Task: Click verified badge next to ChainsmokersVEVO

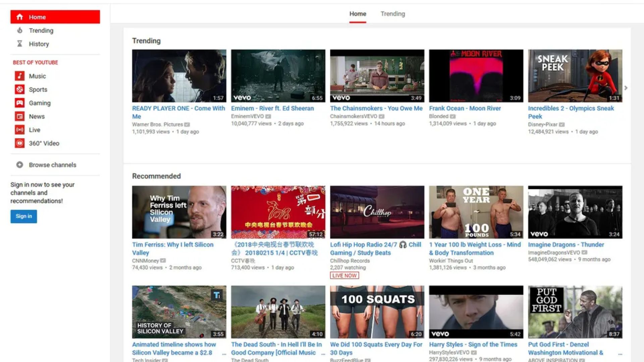Action: tap(381, 116)
